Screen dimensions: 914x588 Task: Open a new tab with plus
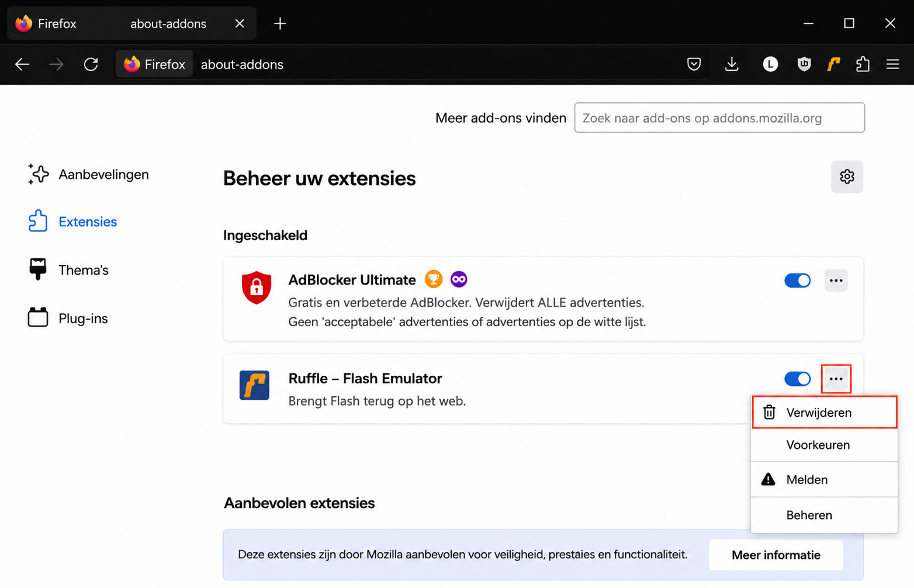[x=280, y=23]
